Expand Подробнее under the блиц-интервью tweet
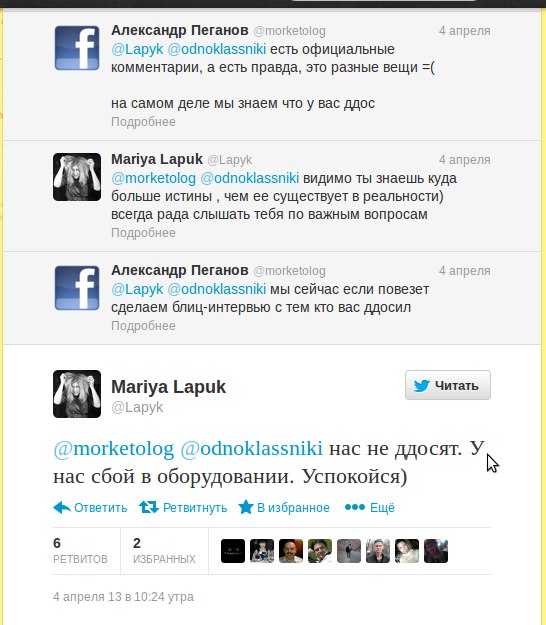 tap(143, 326)
